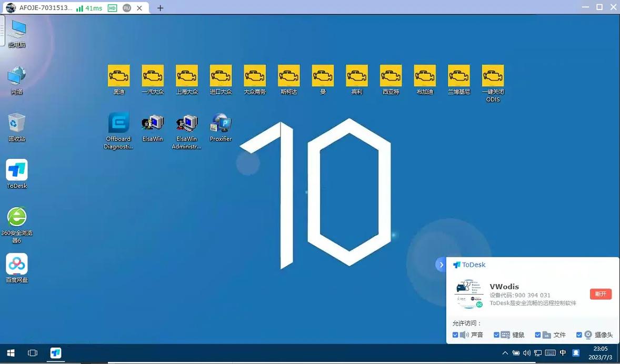Click the volume tray icon
This screenshot has height=364, width=620.
point(527,353)
